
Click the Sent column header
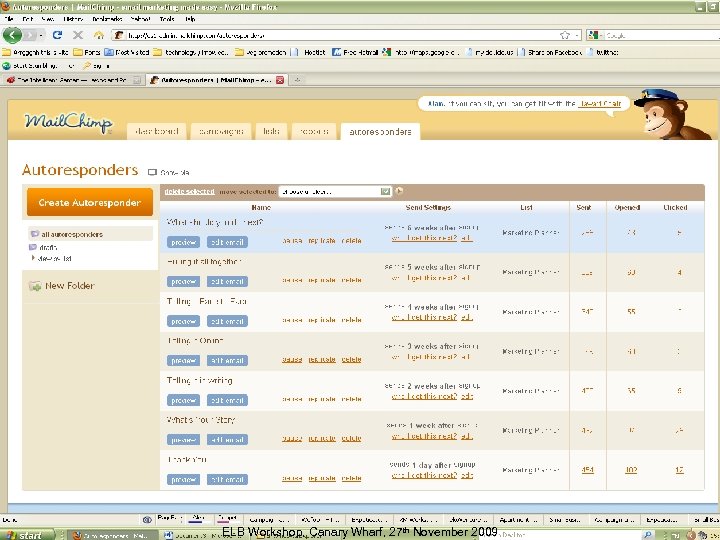point(584,208)
